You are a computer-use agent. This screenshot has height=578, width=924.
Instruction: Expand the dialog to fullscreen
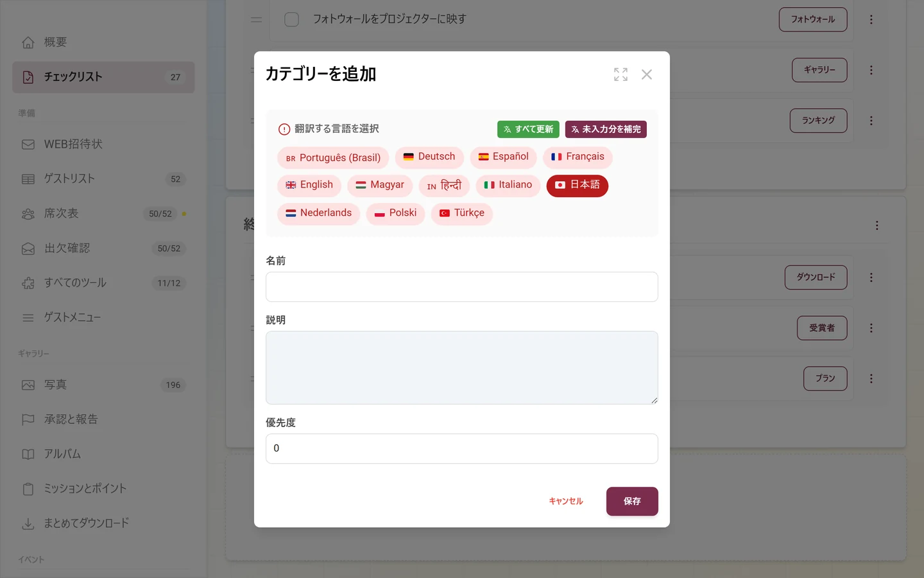tap(620, 74)
